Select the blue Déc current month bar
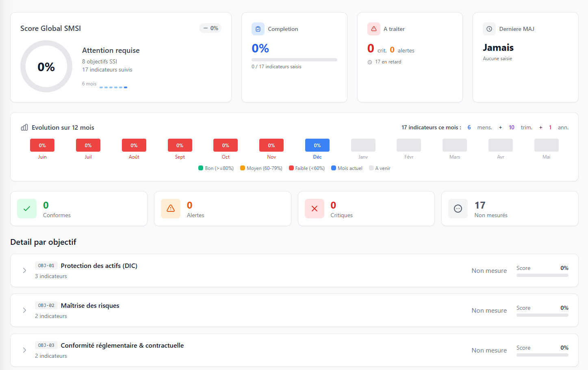This screenshot has height=370, width=588. pyautogui.click(x=317, y=145)
